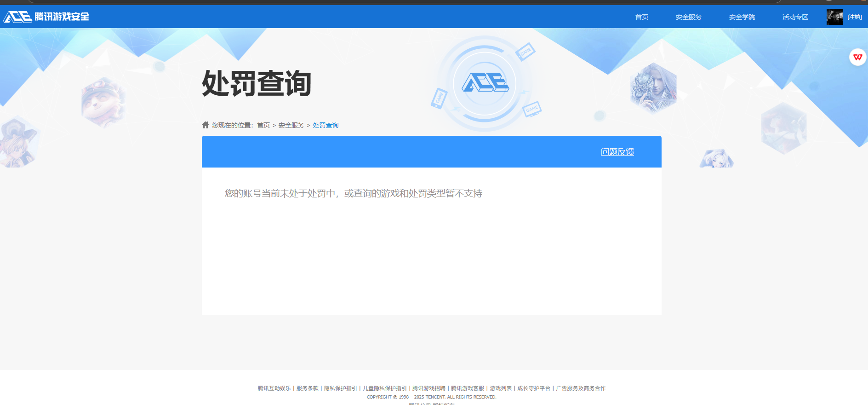The width and height of the screenshot is (868, 405).
Task: Go to 首页 in top navigation bar
Action: [x=642, y=17]
